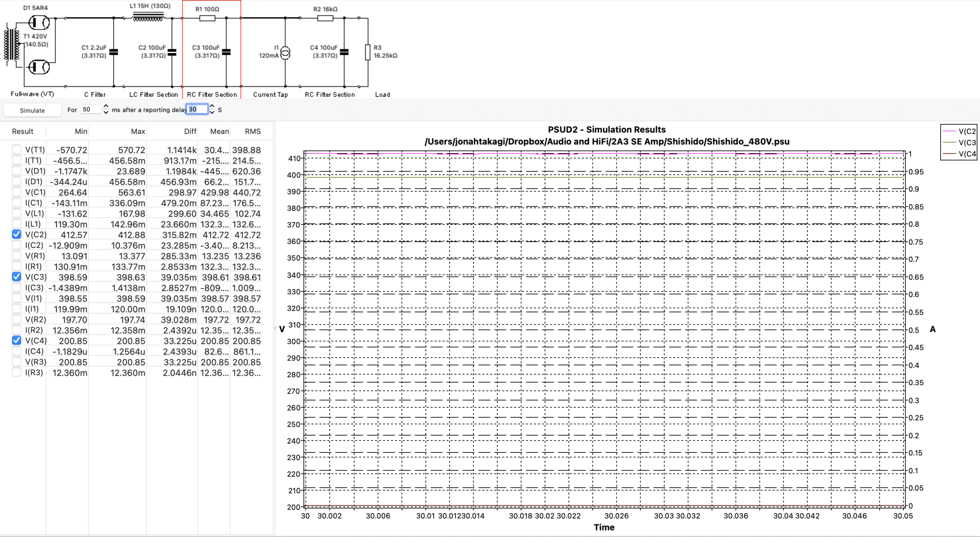Click the RMS column header
980x537 pixels.
pos(253,131)
